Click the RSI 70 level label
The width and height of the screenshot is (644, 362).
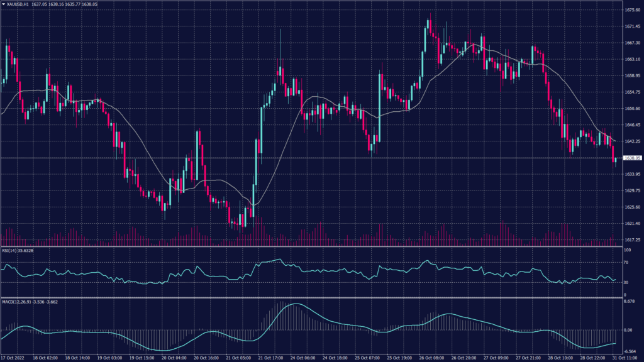626,262
